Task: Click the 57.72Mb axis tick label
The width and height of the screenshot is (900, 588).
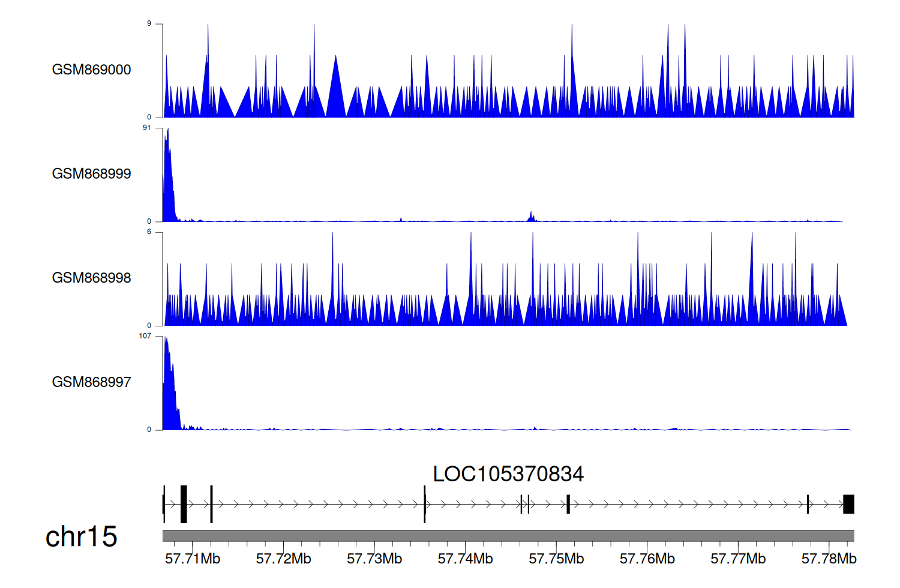Action: (283, 559)
